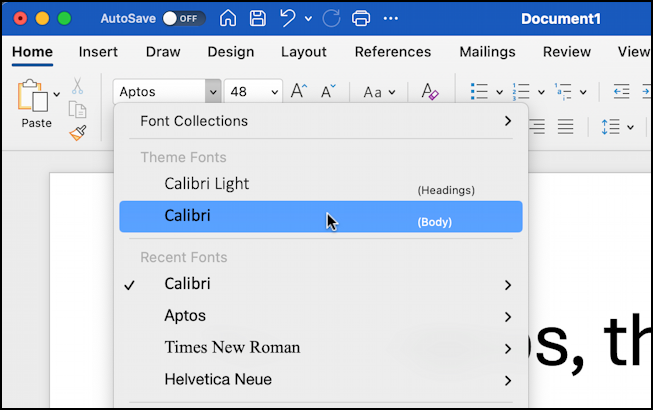This screenshot has height=410, width=653.
Task: Click the Increase Font Size icon
Action: point(299,91)
